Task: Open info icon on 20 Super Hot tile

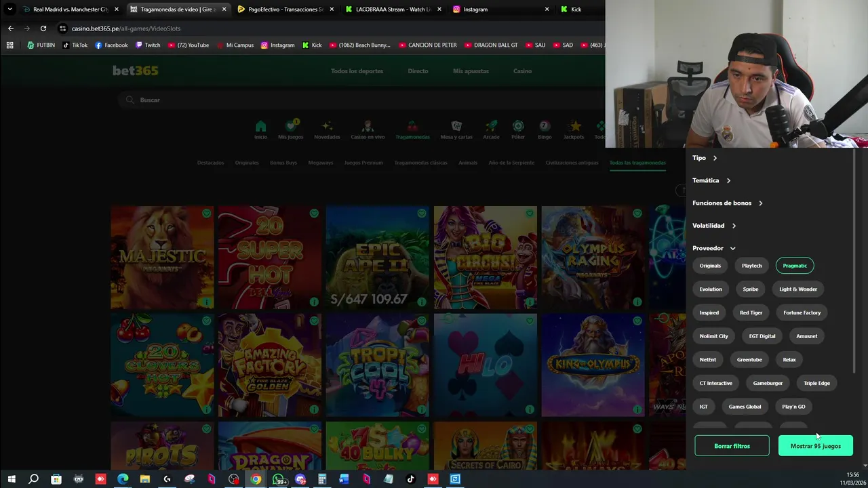Action: pyautogui.click(x=314, y=302)
